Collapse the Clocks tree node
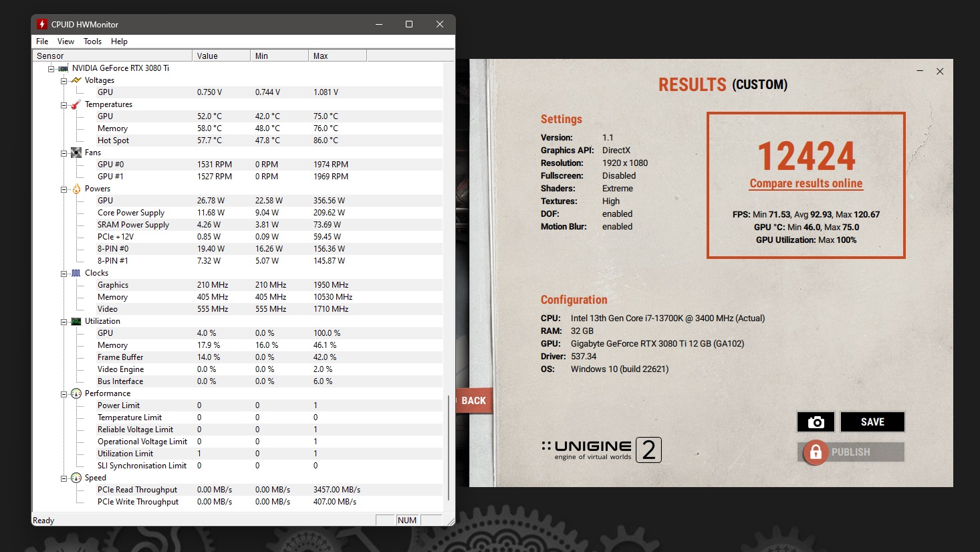Viewport: 980px width, 552px height. click(x=64, y=273)
